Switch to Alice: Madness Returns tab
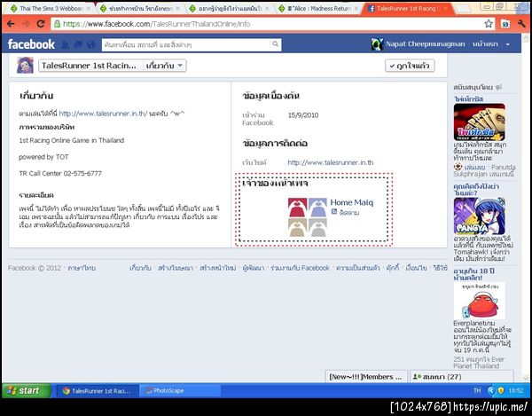This screenshot has height=416, width=532. click(x=318, y=9)
